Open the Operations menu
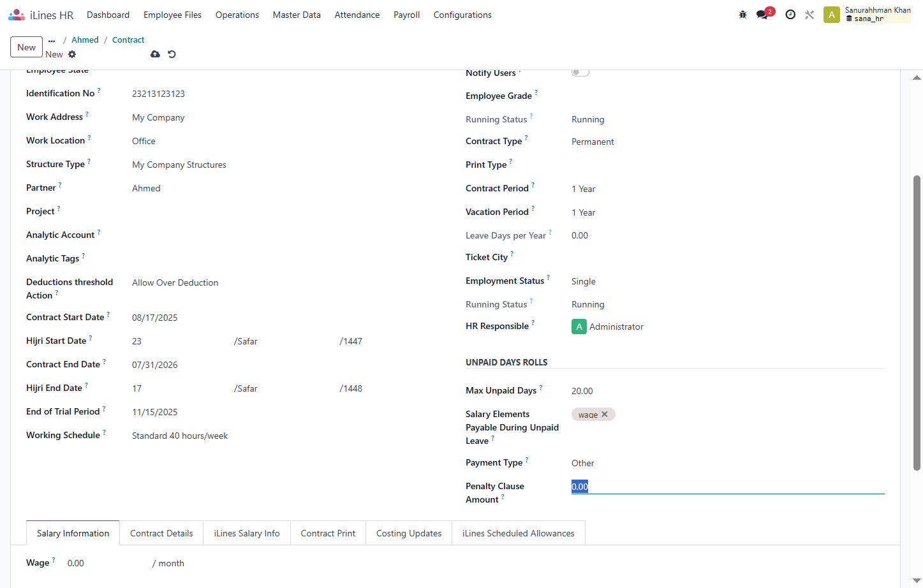The height and width of the screenshot is (588, 923). [237, 15]
